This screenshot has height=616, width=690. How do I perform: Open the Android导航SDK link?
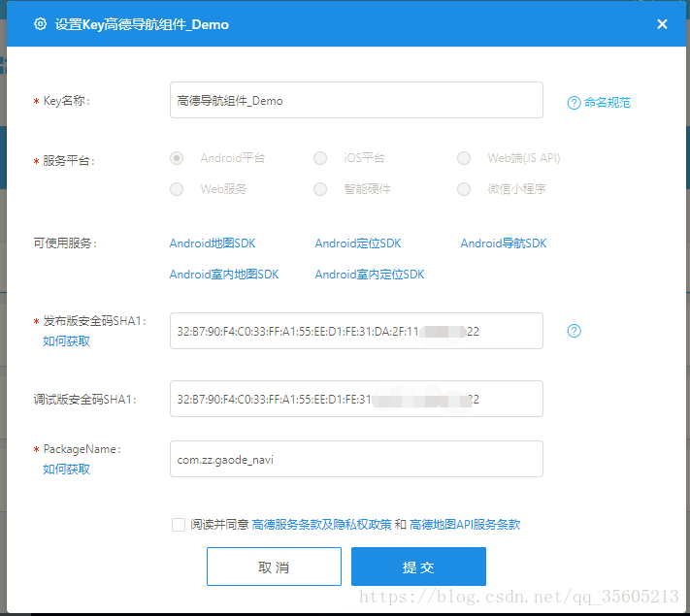[504, 243]
